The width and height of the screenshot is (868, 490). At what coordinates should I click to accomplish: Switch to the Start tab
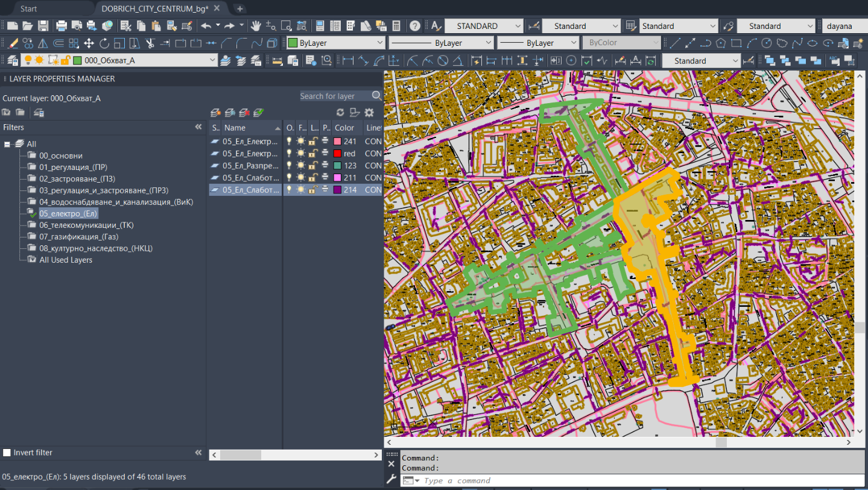[28, 8]
